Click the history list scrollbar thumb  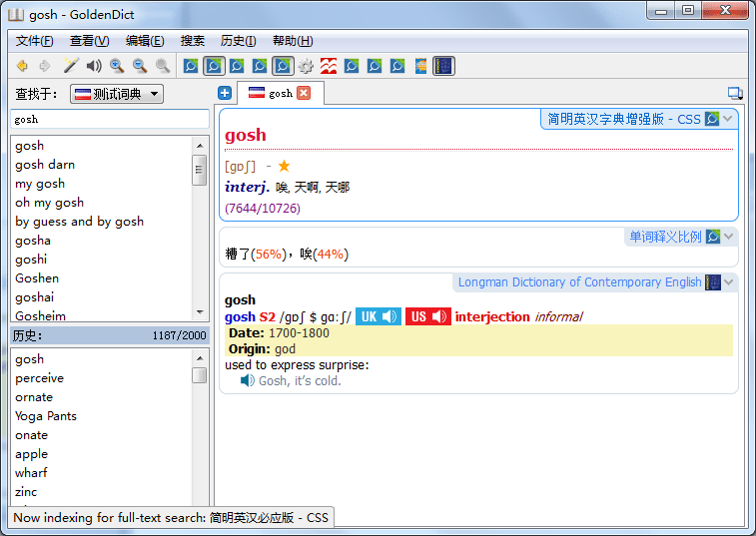pyautogui.click(x=199, y=375)
